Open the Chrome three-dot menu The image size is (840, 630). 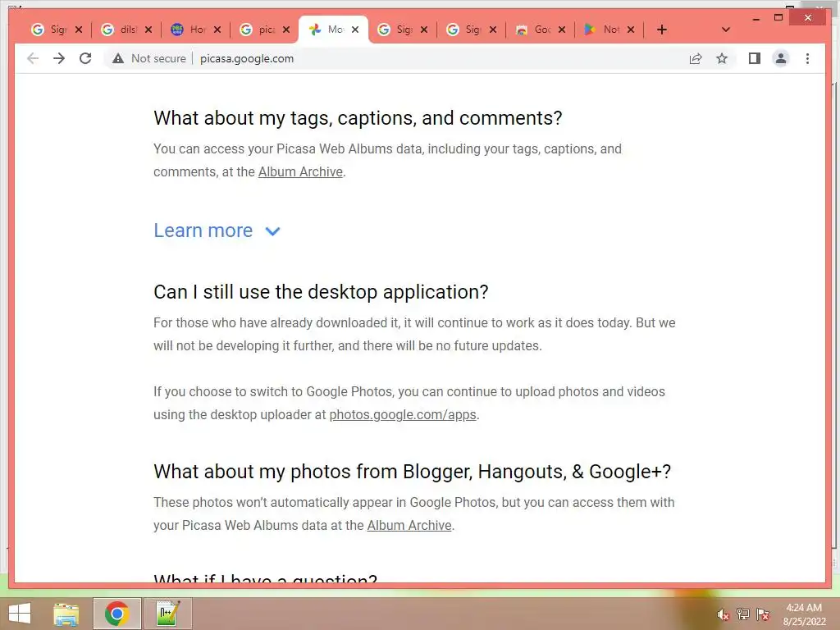[807, 58]
